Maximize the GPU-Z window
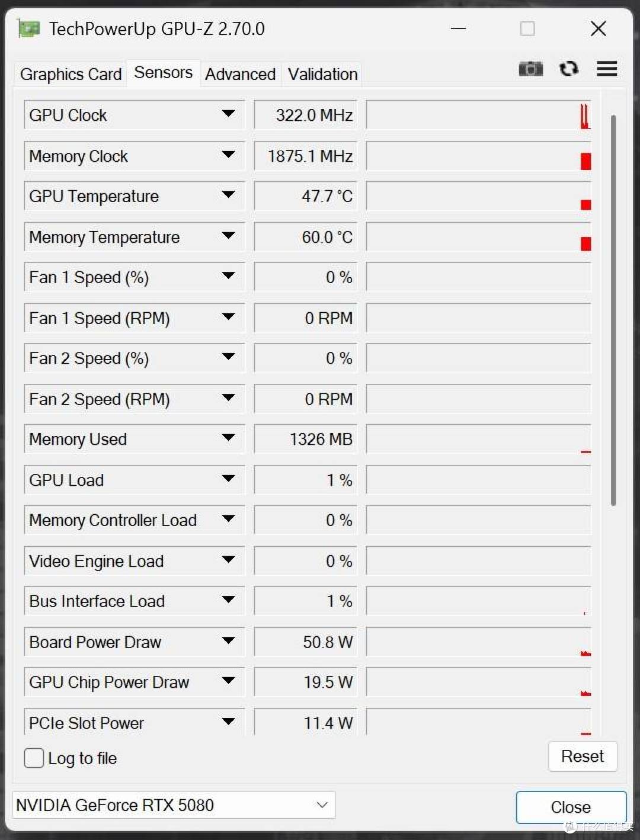 [x=527, y=28]
